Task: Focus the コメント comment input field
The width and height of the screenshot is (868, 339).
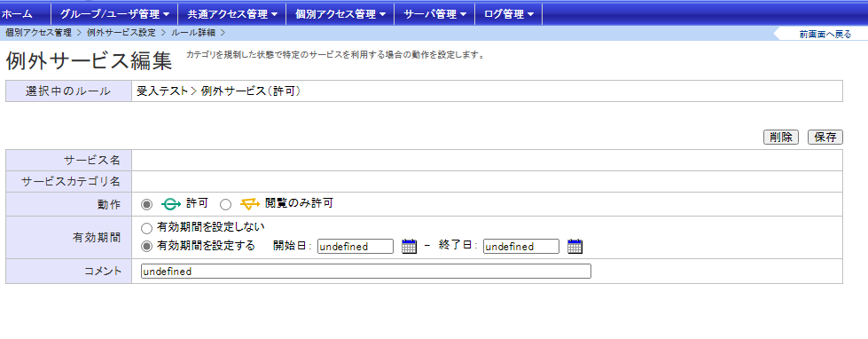Action: (x=366, y=272)
